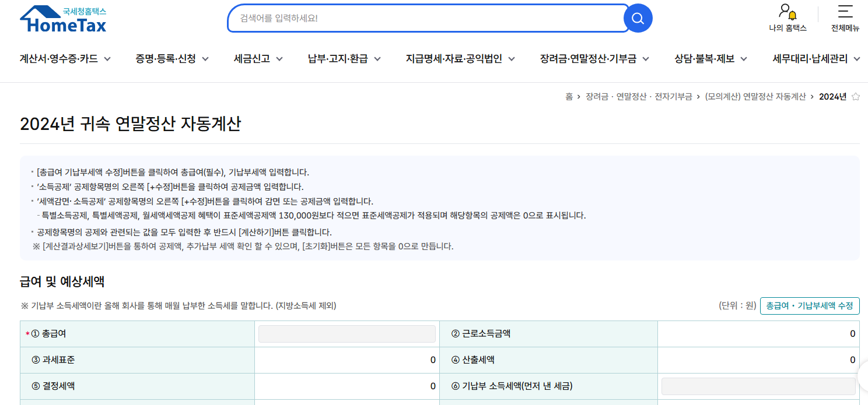Expand chevron next to 상담·불복·제보
Viewport: 868px width, 405px height.
click(744, 59)
